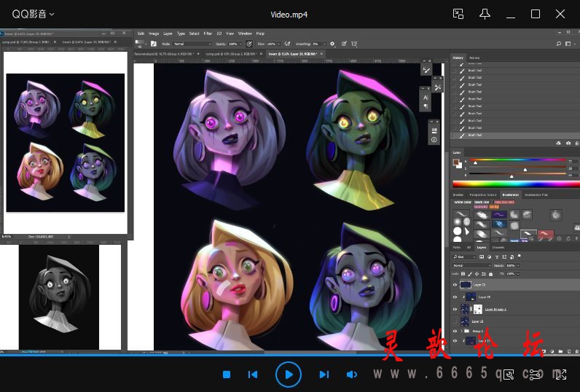Open the Help menu

coord(260,34)
